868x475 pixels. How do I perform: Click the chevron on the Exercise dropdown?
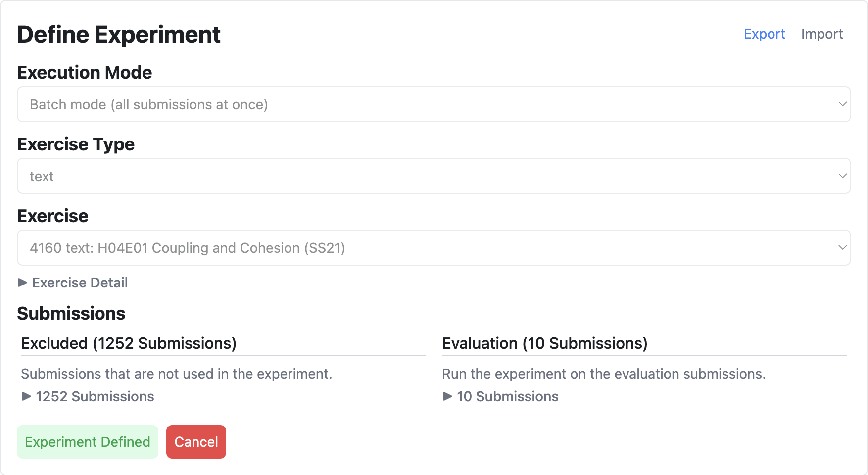pos(843,247)
